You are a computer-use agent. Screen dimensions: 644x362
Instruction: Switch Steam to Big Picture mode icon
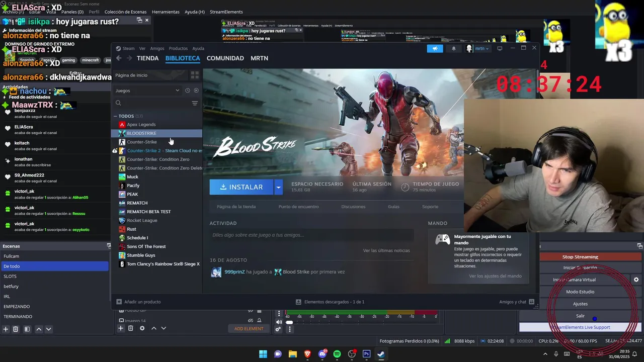[x=500, y=48]
